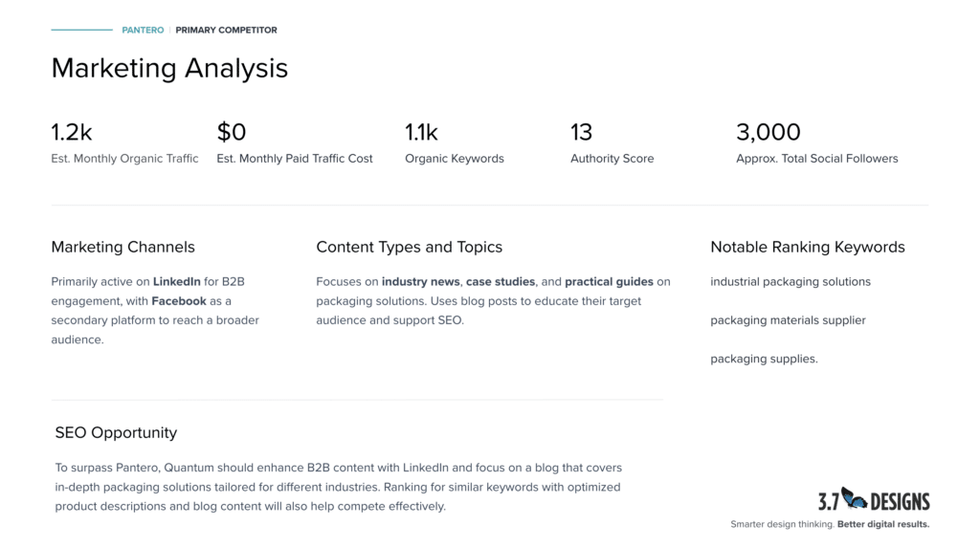Click the bold industry news phrase
This screenshot has width=980, height=547.
coord(420,282)
